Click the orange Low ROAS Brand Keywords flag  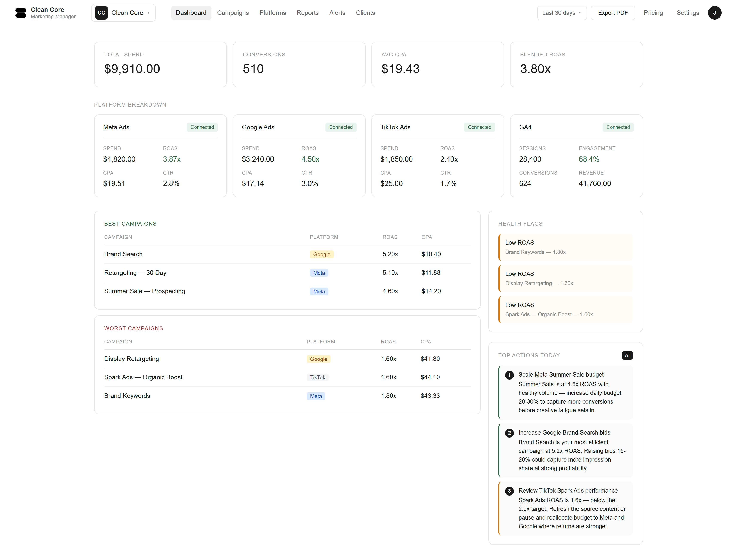tap(565, 247)
